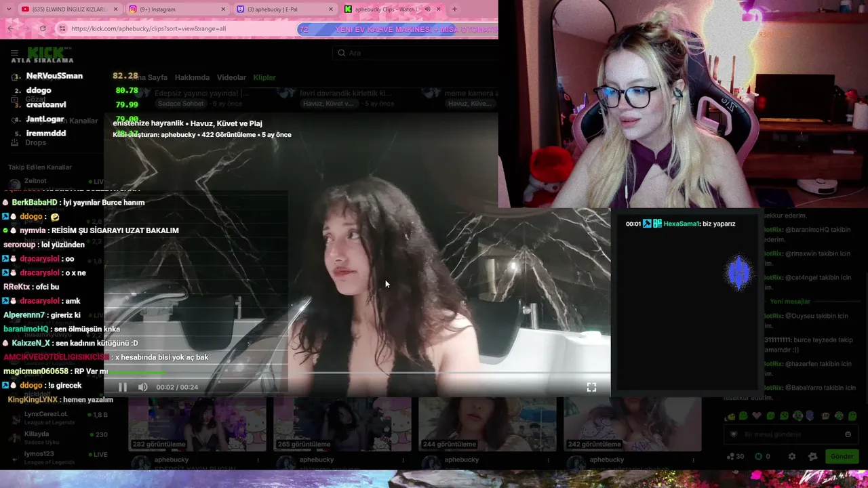This screenshot has width=868, height=488.
Task: Close the Instagram tab
Action: [x=224, y=9]
